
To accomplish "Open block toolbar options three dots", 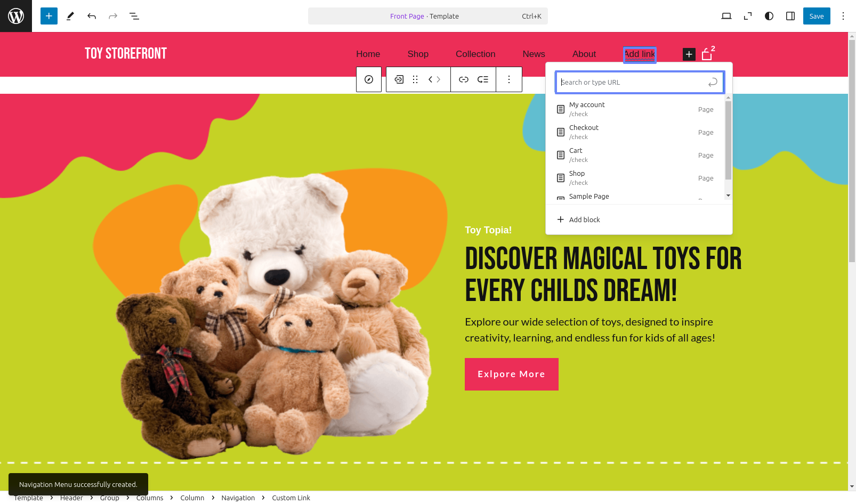I will pos(509,79).
